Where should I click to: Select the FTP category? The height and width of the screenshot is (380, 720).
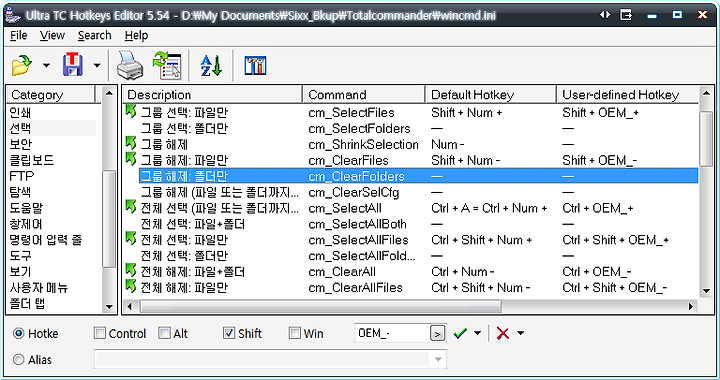coord(22,176)
